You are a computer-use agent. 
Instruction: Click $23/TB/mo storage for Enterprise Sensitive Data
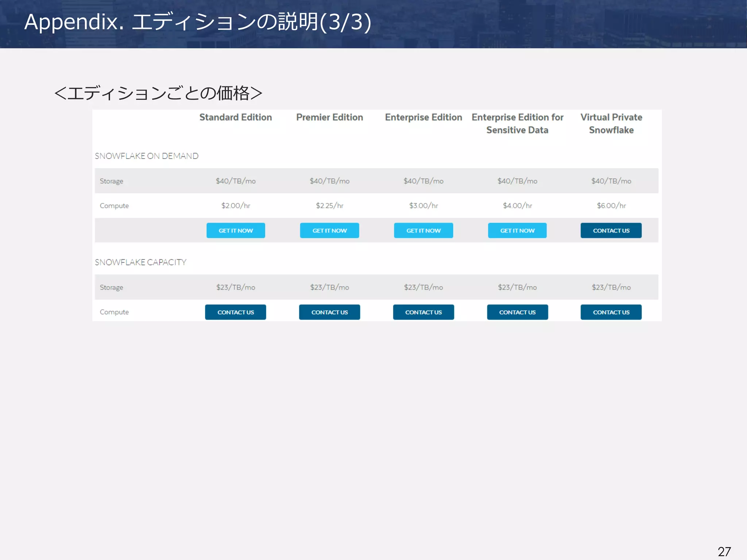(x=517, y=287)
